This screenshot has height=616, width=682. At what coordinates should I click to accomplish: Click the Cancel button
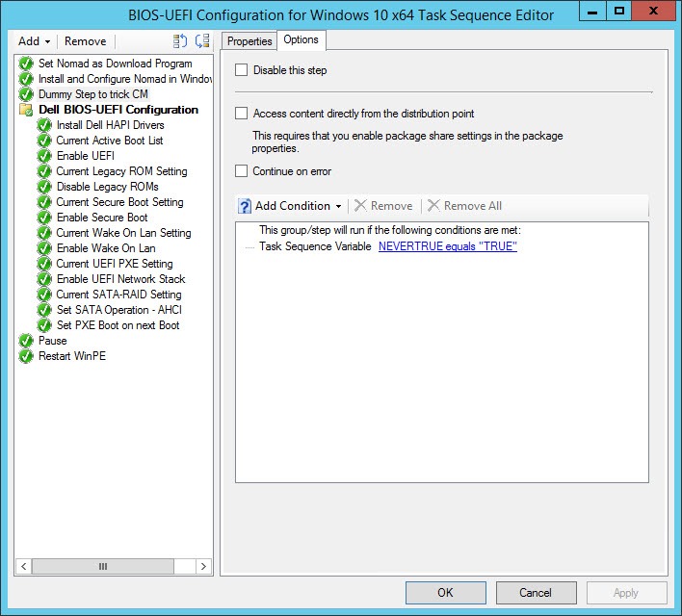[536, 593]
